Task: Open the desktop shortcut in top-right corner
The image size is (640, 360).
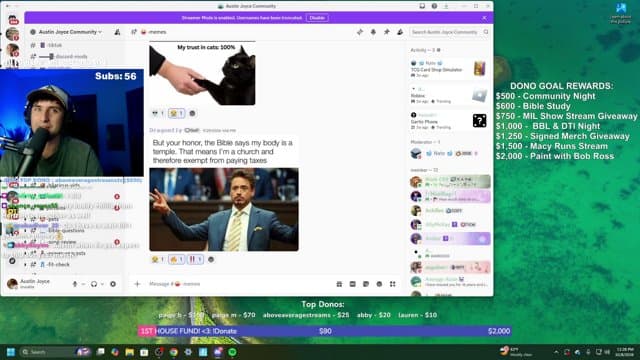Action: pos(621,12)
